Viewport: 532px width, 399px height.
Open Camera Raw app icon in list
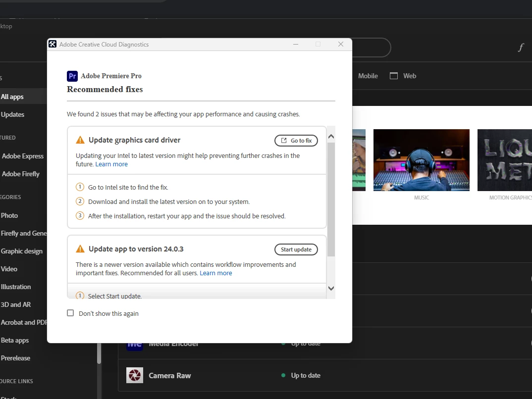(x=135, y=375)
